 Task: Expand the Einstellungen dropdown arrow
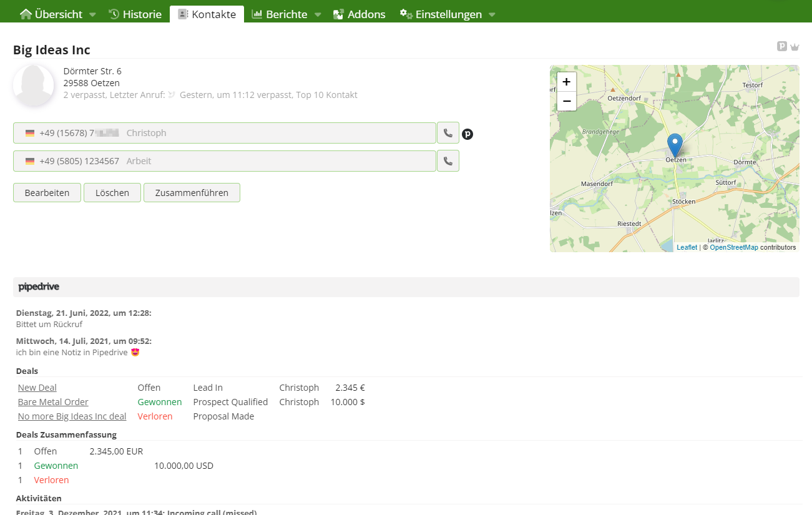[492, 14]
